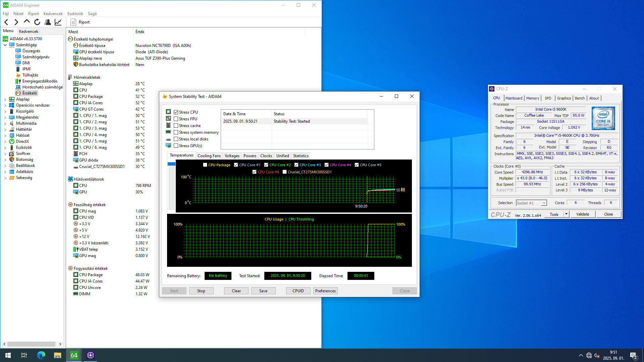The image size is (644, 362).
Task: Open the graph chart toolbar icon
Action: 58,22
